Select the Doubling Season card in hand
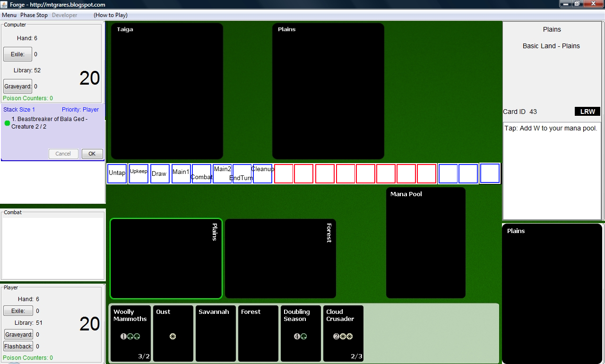The height and width of the screenshot is (364, 605). pos(301,333)
